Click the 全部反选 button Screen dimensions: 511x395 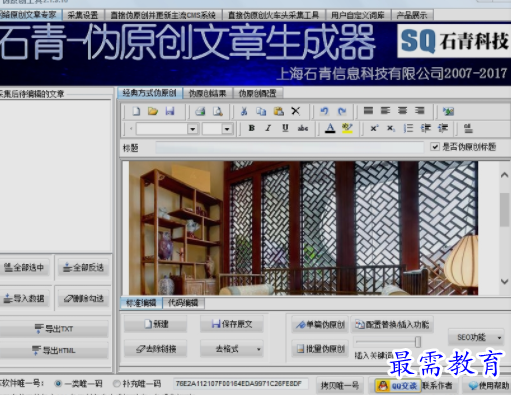coord(83,267)
